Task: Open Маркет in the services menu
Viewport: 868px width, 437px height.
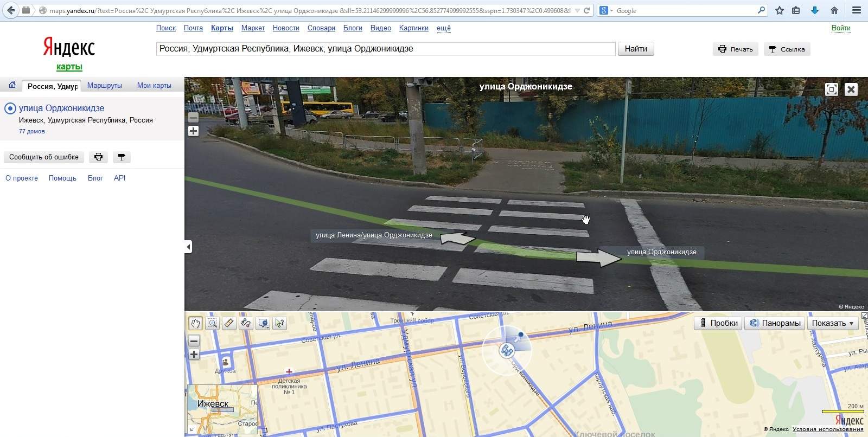Action: click(x=253, y=28)
